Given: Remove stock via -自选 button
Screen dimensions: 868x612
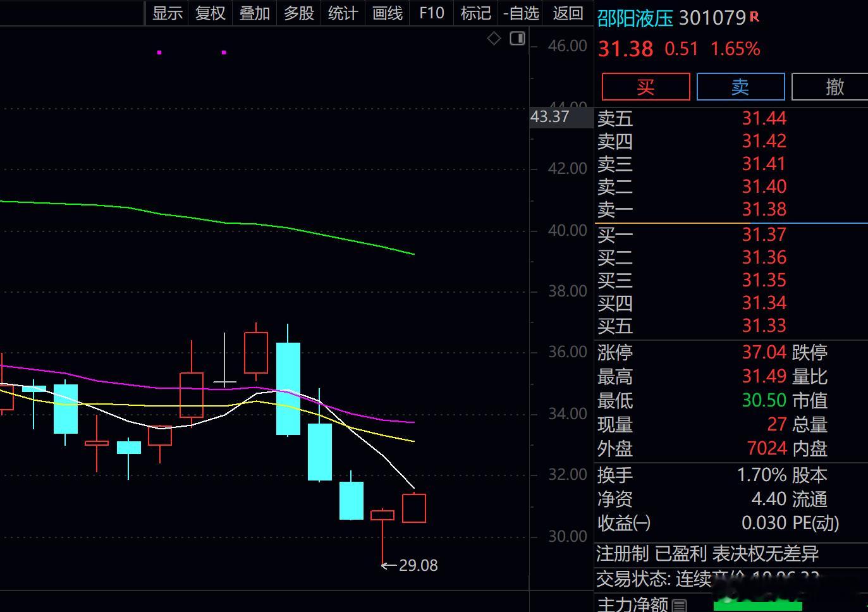Looking at the screenshot, I should click(x=522, y=13).
